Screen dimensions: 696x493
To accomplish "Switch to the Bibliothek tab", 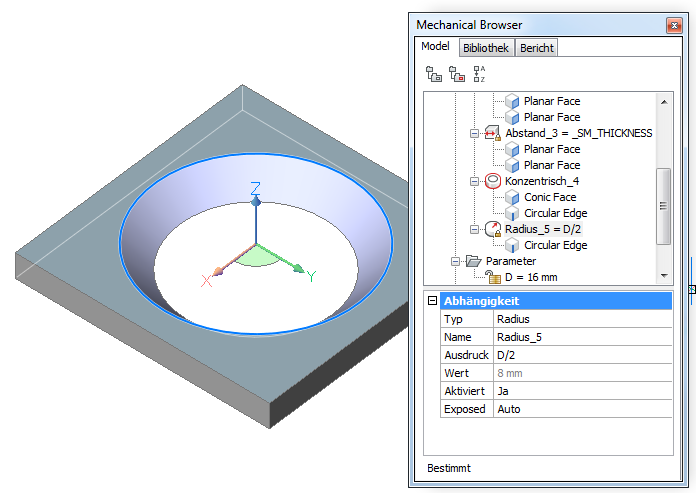I will click(486, 48).
